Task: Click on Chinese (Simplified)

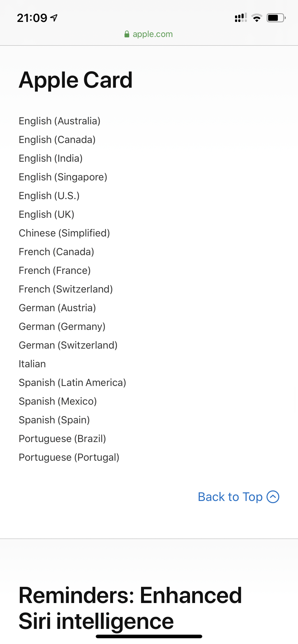Action: (64, 233)
